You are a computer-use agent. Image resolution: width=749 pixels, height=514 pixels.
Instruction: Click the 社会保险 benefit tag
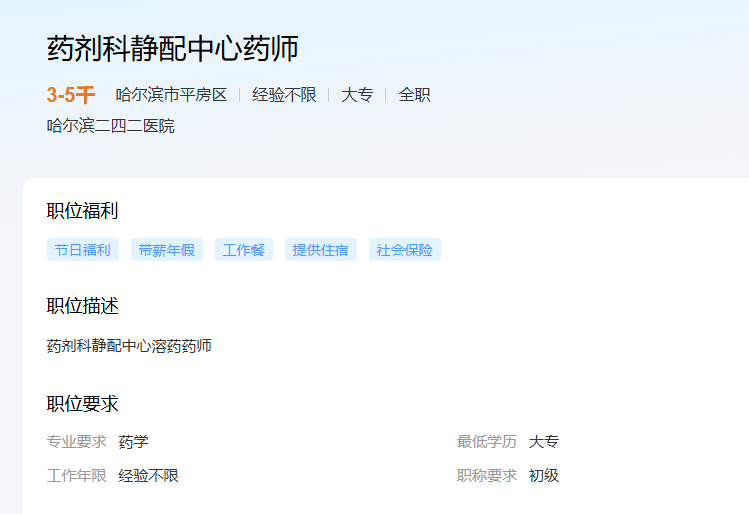405,250
